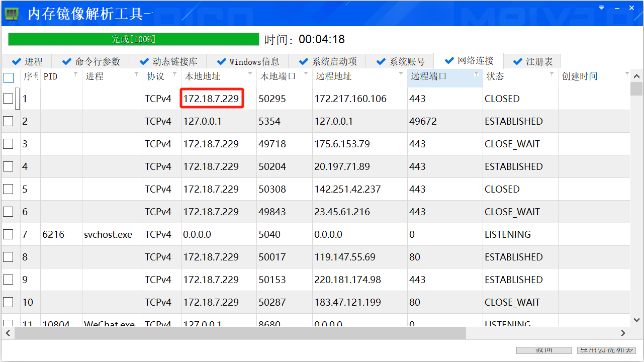Switch to the 命令行参数 tab

(x=90, y=61)
